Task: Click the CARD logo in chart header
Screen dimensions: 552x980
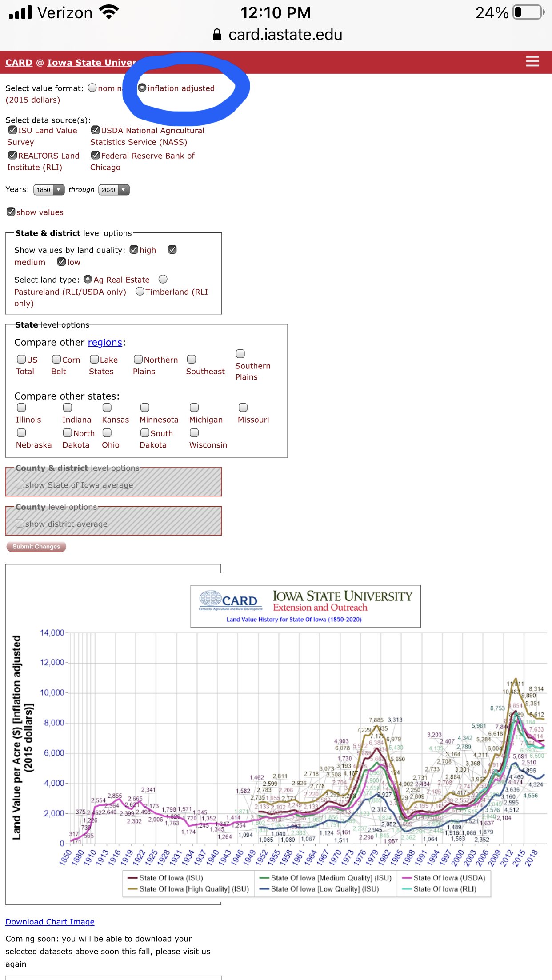Action: tap(230, 600)
